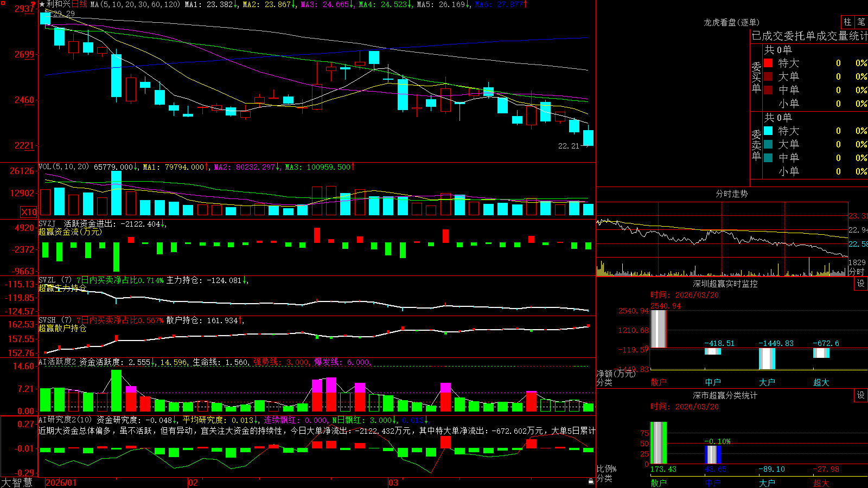Click the -0.10% label above 中户 bar
The image size is (868, 488).
pyautogui.click(x=717, y=441)
